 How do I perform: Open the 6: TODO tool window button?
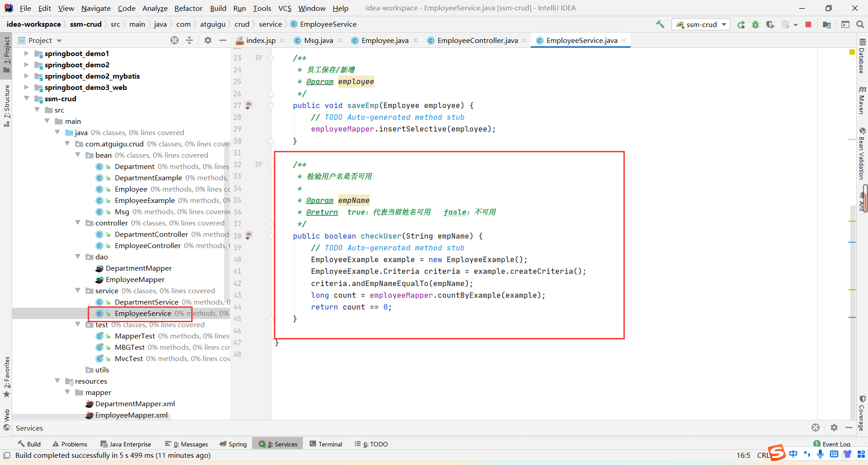point(371,444)
